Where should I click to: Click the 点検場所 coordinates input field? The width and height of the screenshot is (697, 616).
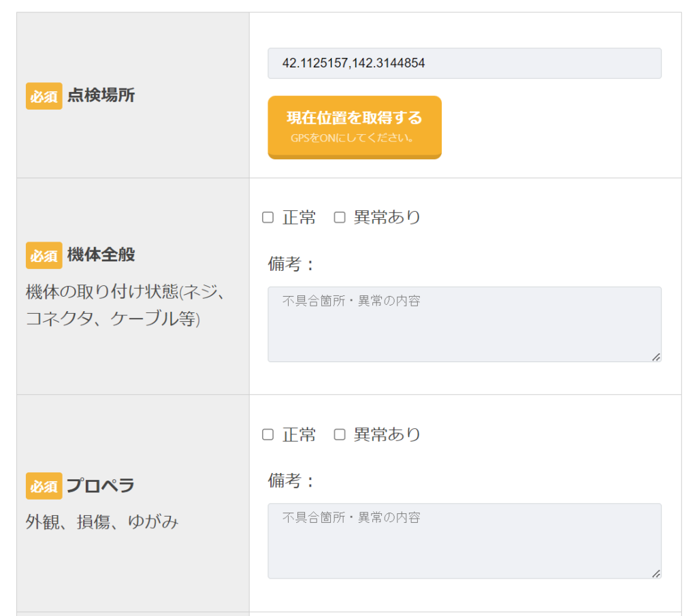click(x=464, y=63)
